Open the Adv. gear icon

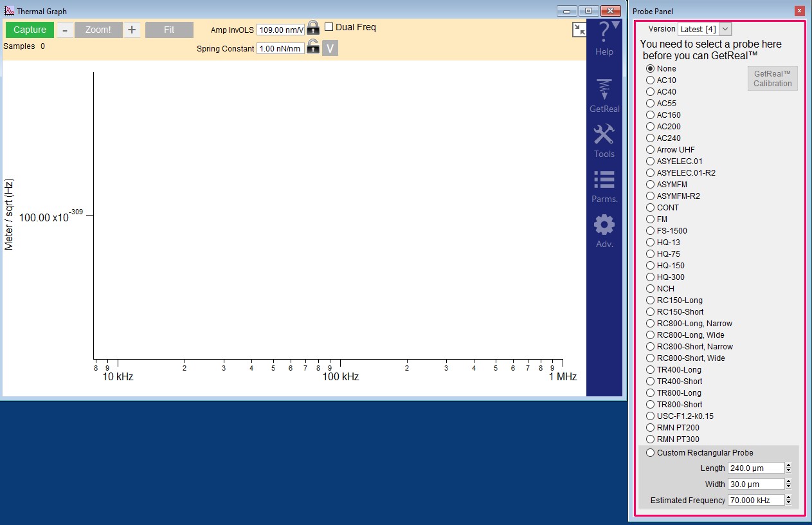tap(604, 225)
